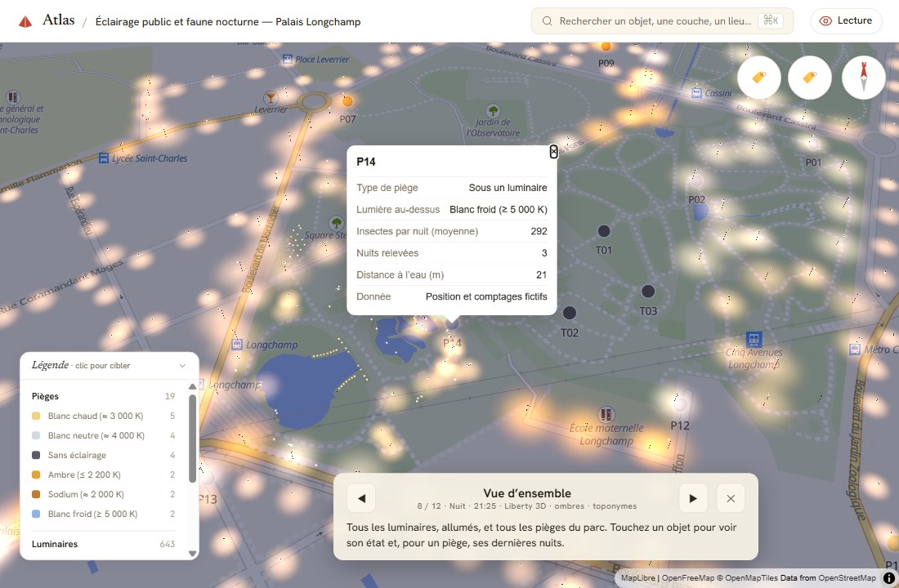
Task: Toggle the attribution info icon
Action: pyautogui.click(x=888, y=577)
